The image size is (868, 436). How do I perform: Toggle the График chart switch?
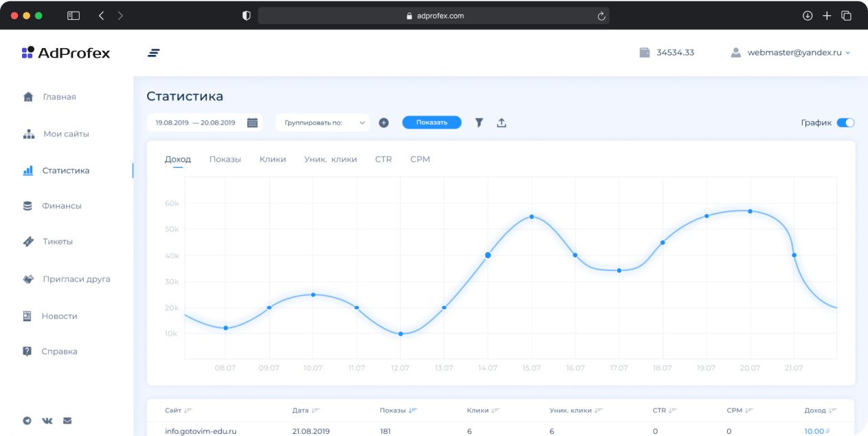(845, 122)
